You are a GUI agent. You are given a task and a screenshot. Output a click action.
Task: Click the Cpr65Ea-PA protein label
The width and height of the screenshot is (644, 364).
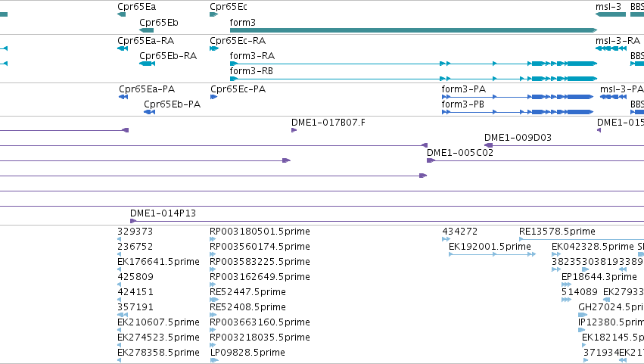(147, 89)
